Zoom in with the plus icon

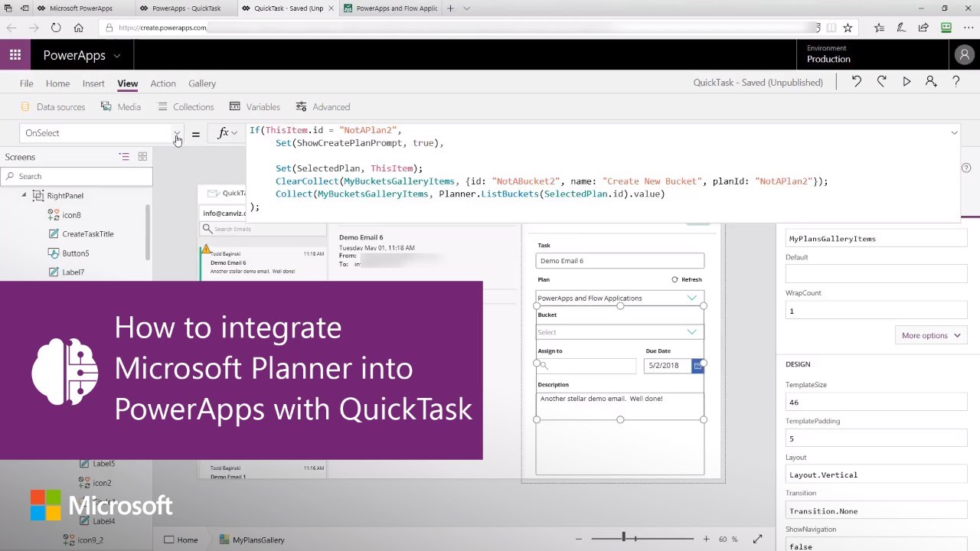point(706,540)
